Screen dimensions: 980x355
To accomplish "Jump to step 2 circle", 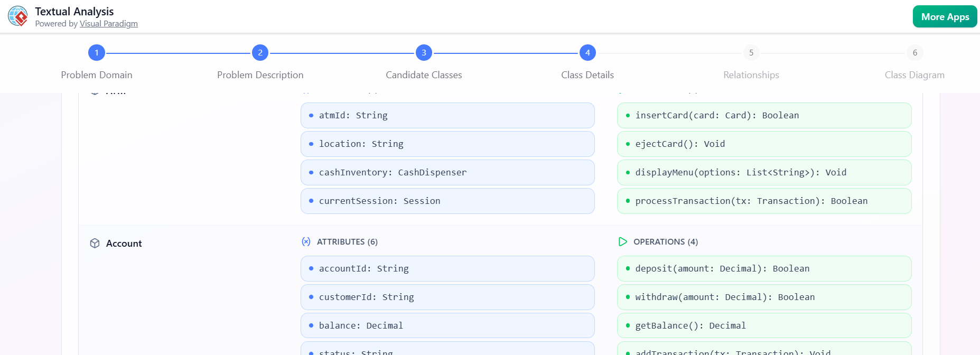I will coord(260,53).
